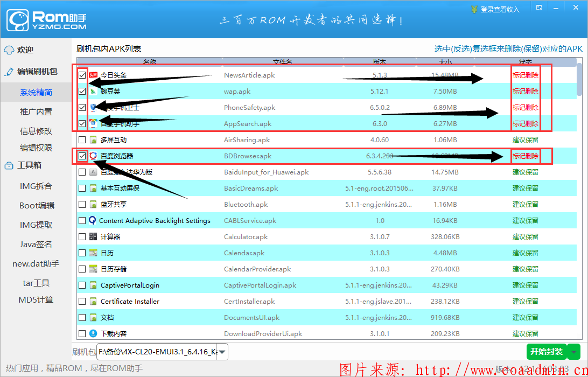This screenshot has height=377, width=588.
Task: Open 信息修改 in the sidebar
Action: (36, 131)
